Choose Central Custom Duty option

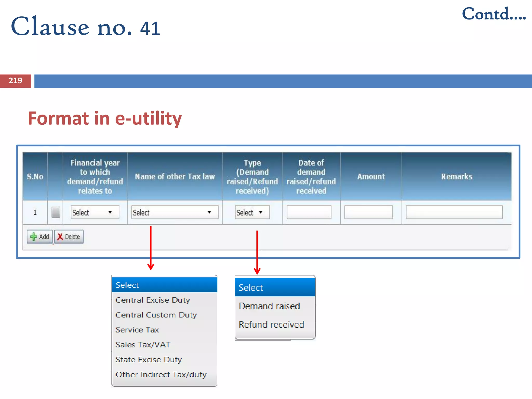click(x=164, y=315)
